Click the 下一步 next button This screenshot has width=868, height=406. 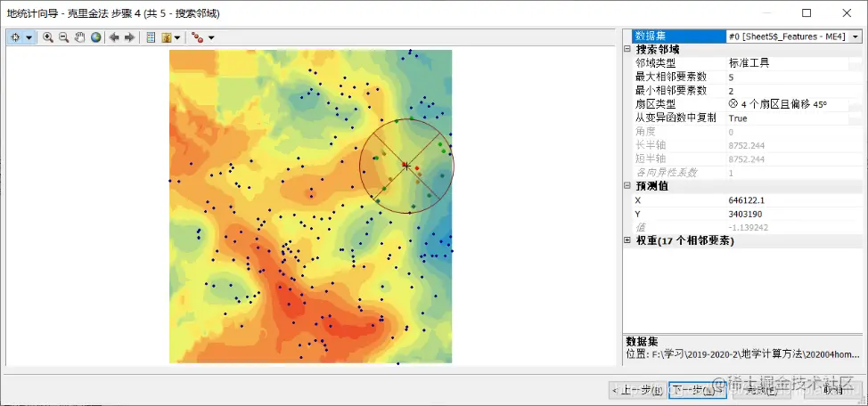(696, 390)
